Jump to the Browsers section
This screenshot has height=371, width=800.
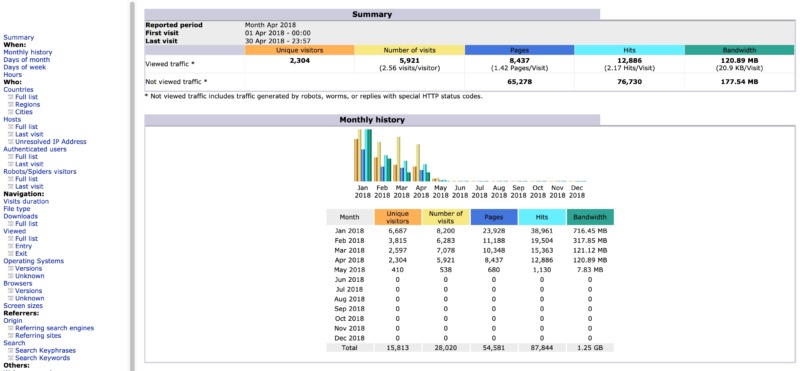point(18,284)
